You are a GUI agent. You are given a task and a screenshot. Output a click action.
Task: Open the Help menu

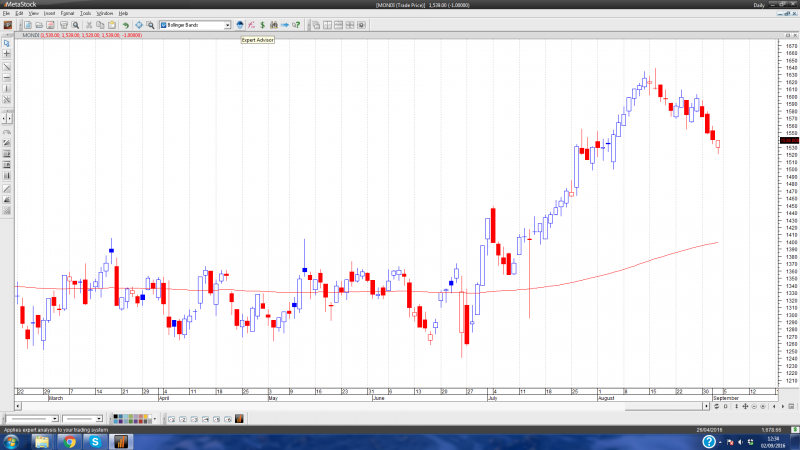(x=123, y=13)
